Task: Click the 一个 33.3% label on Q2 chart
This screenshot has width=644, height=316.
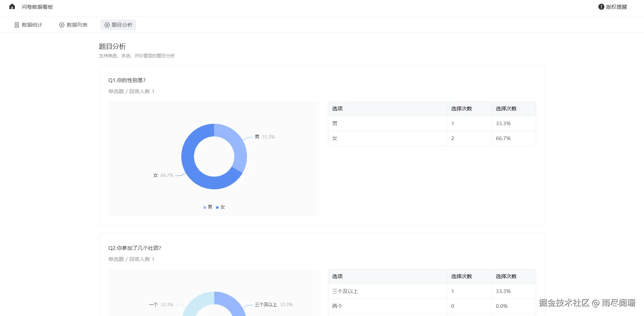Action: tap(161, 305)
